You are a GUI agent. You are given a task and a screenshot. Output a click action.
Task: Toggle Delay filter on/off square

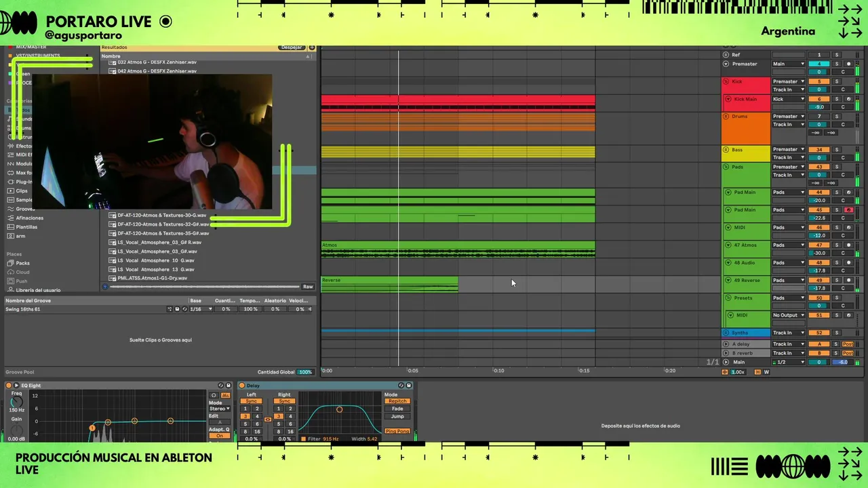303,439
